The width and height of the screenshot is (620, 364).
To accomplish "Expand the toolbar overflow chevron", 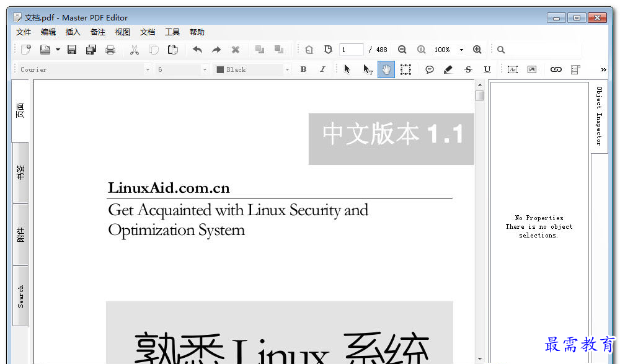I will point(603,70).
